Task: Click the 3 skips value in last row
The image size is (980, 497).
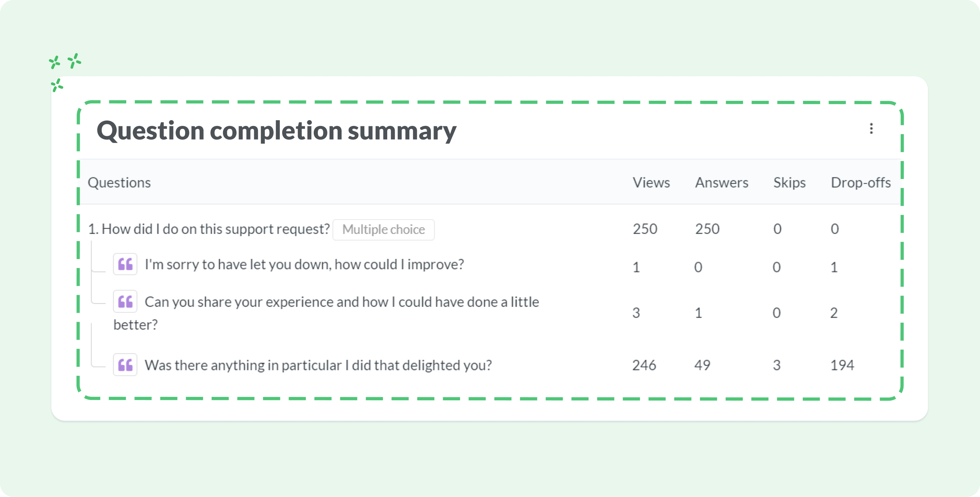Action: pyautogui.click(x=777, y=365)
